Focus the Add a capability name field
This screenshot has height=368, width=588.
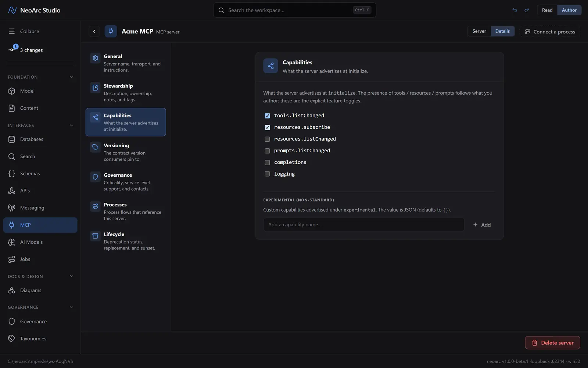pyautogui.click(x=363, y=224)
